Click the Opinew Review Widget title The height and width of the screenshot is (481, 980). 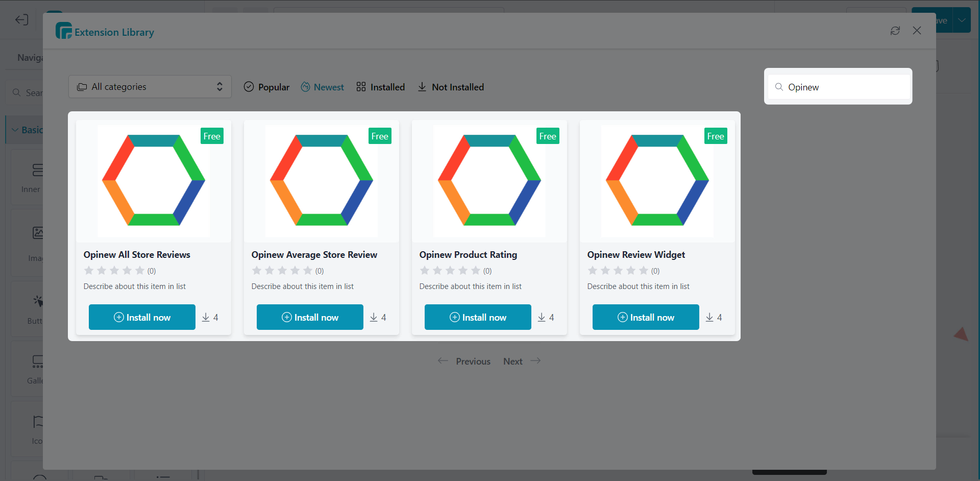click(636, 254)
